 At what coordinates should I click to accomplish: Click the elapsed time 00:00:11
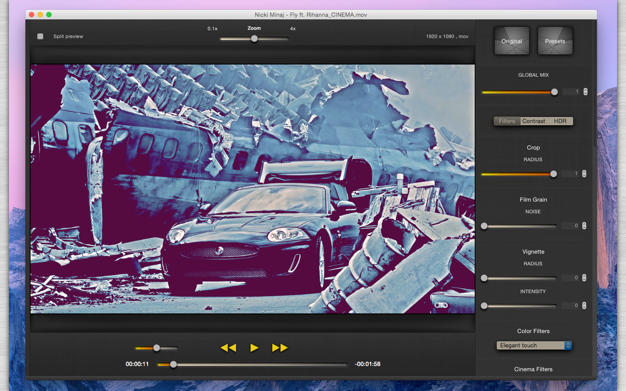pyautogui.click(x=137, y=364)
